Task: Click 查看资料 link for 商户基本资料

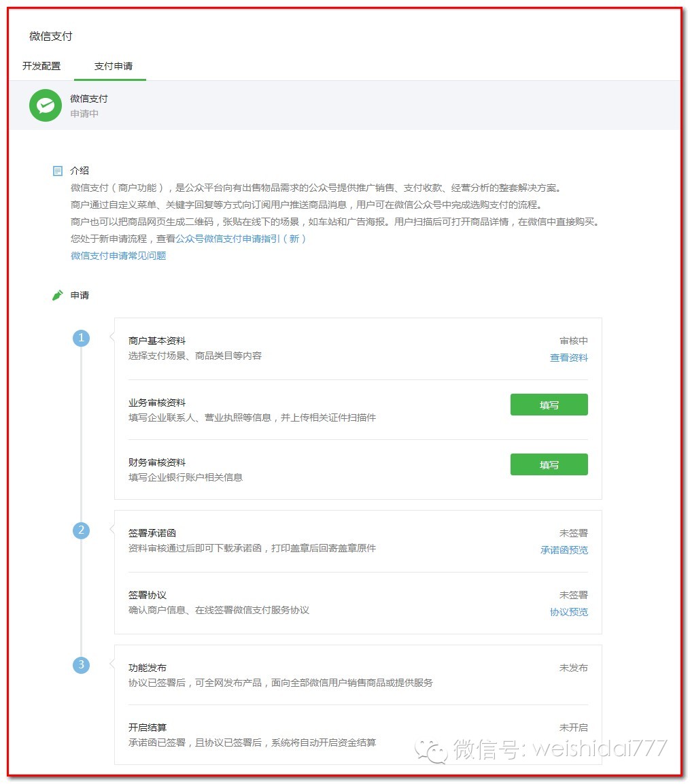Action: pyautogui.click(x=569, y=358)
